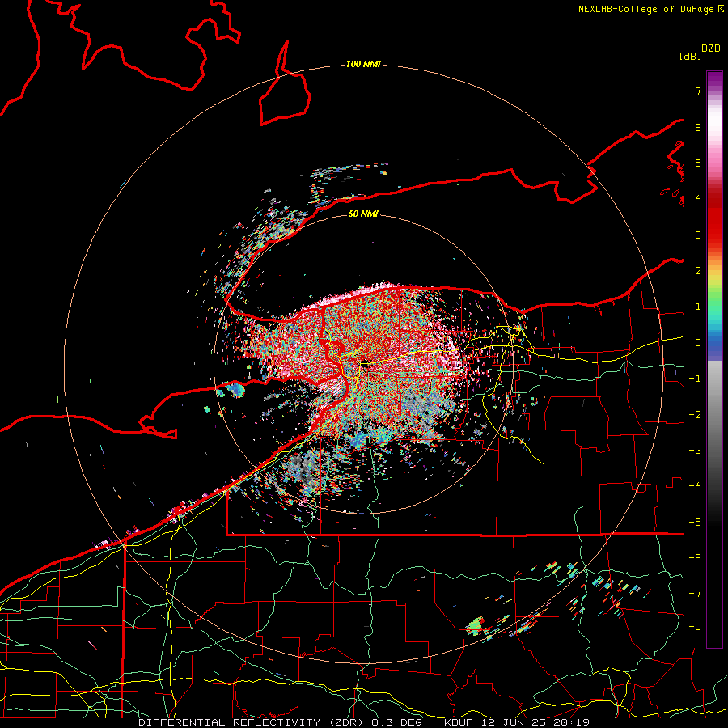The image size is (728, 728).
Task: Select the positive 5 scale label
Action: (698, 163)
